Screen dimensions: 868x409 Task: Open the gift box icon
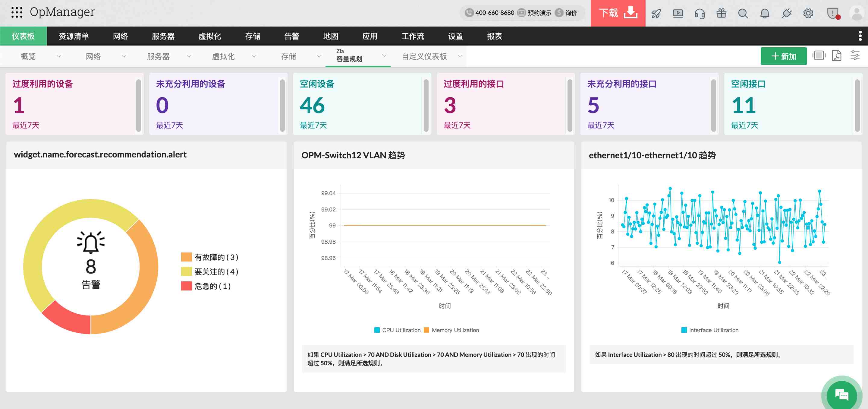[x=721, y=14]
